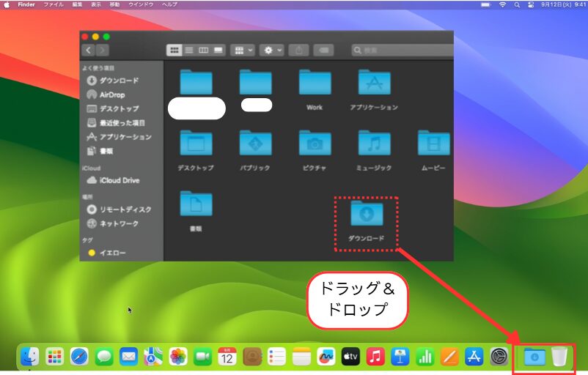Open the ファイル menu in menu bar
This screenshot has height=375, width=588.
tap(54, 4)
